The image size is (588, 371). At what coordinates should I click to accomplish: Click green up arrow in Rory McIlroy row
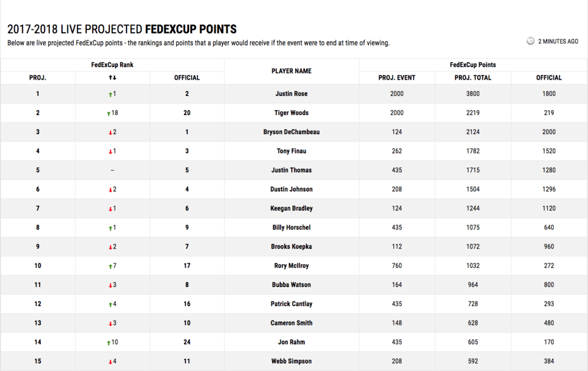pyautogui.click(x=110, y=266)
